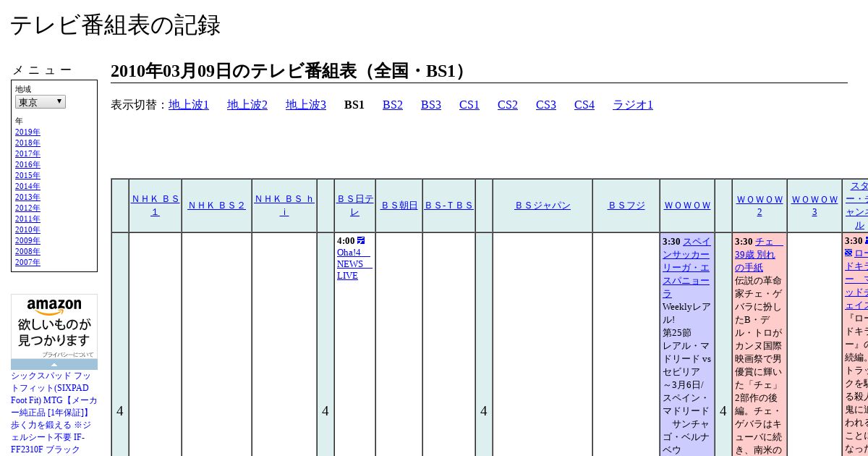
Task: Open the チェ 39歳 別れの手紙 program link
Action: click(759, 254)
